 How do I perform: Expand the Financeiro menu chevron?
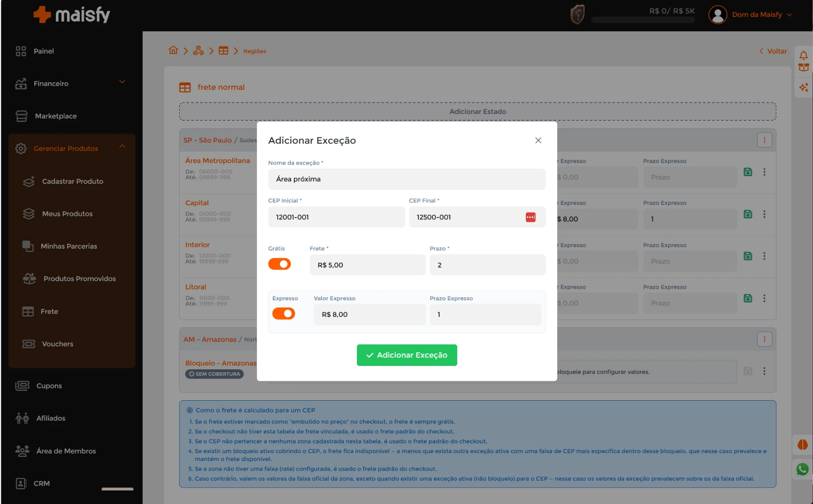pyautogui.click(x=122, y=82)
